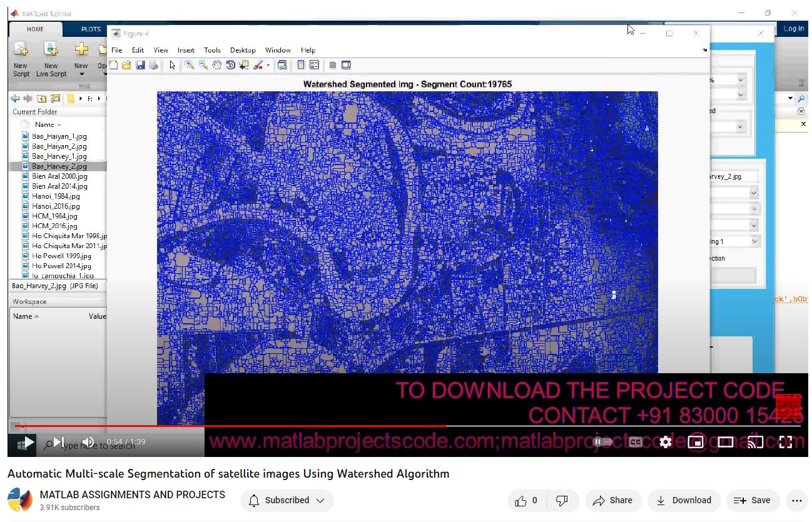Insert legend using the toolbar icon
Image resolution: width=812 pixels, height=522 pixels.
coord(314,65)
